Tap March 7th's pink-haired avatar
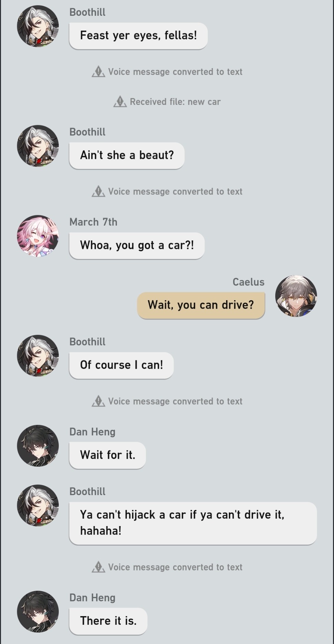The width and height of the screenshot is (334, 644). pyautogui.click(x=38, y=236)
